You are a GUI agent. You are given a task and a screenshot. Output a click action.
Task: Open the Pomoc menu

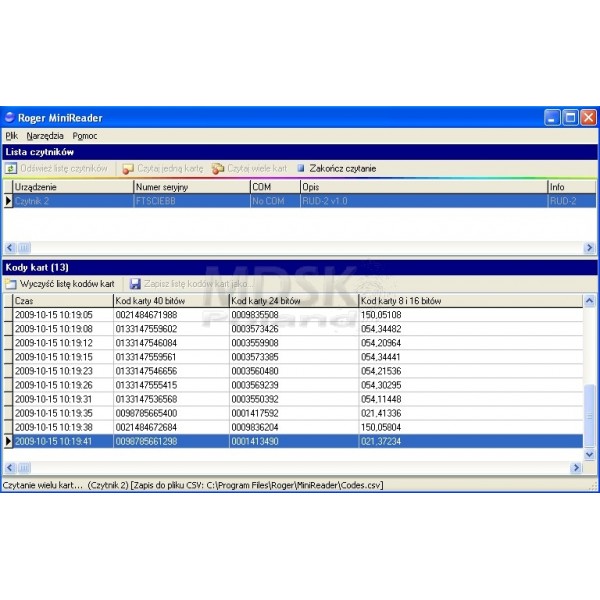point(84,135)
